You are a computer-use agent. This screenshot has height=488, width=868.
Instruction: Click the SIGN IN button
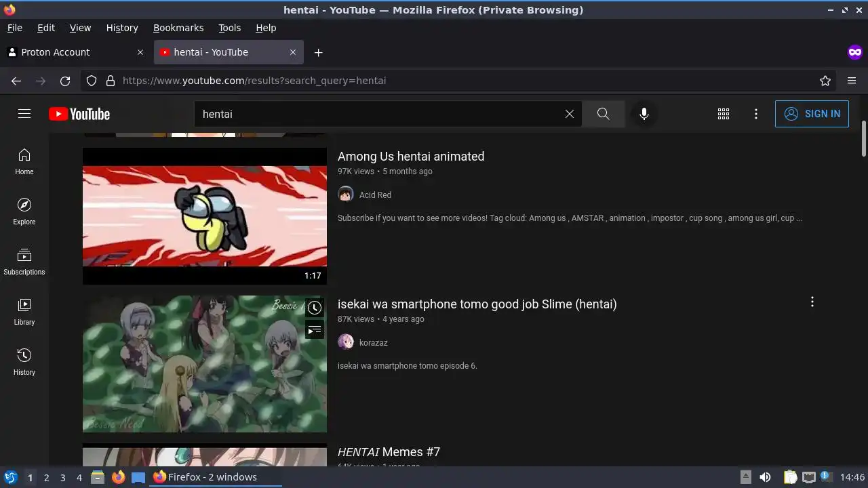tap(812, 114)
